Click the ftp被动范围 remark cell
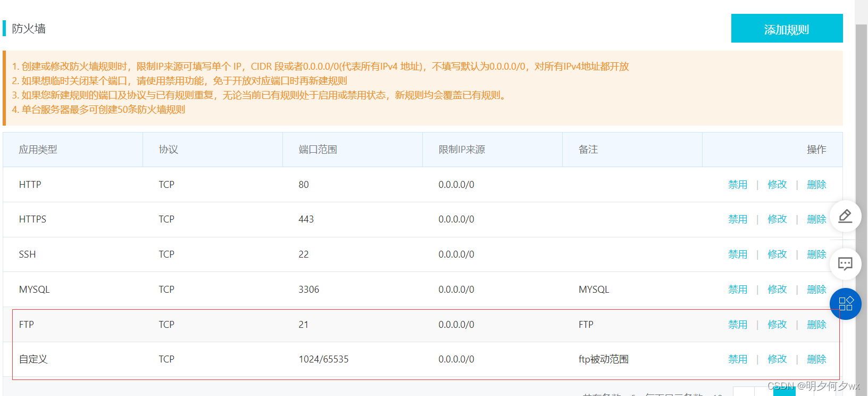The image size is (868, 396). click(x=604, y=359)
